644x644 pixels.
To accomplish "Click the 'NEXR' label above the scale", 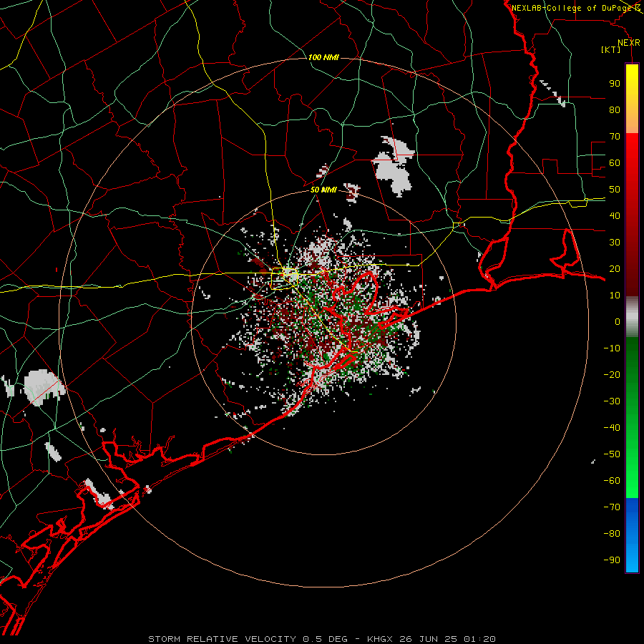I will (629, 43).
